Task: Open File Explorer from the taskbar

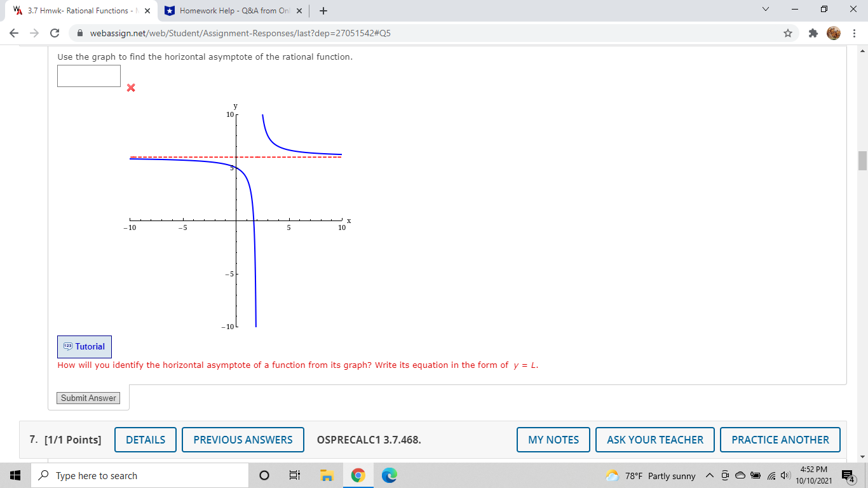Action: click(x=327, y=475)
